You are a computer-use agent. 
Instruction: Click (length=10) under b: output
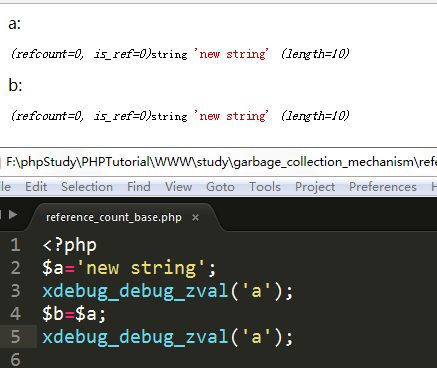315,116
